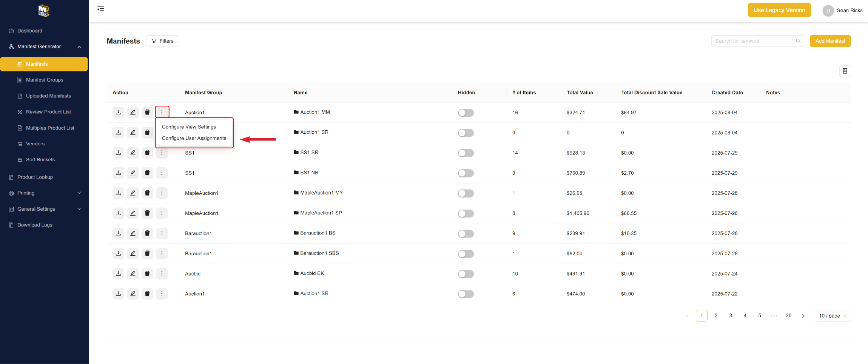Viewport: 868px width, 364px height.
Task: Toggle Hidden for Auction1 MM
Action: [x=466, y=113]
